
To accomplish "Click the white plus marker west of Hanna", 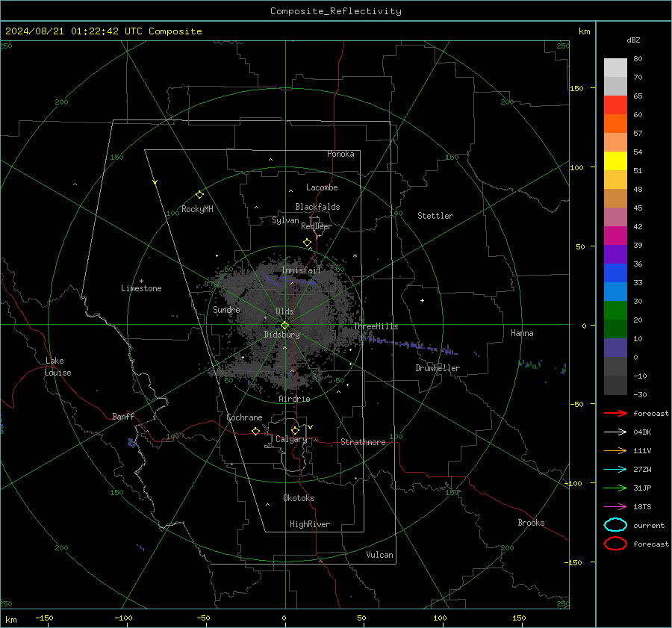I will tap(422, 300).
